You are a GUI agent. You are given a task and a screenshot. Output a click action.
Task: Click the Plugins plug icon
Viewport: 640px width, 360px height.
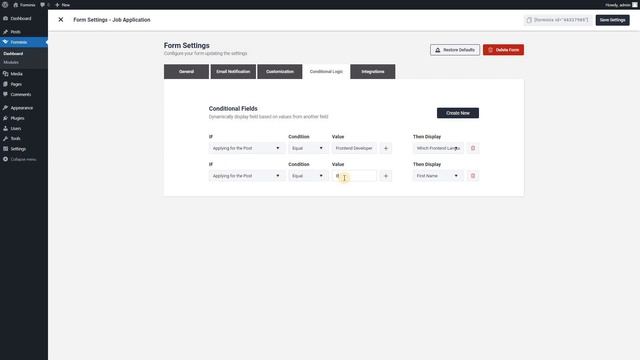click(5, 118)
